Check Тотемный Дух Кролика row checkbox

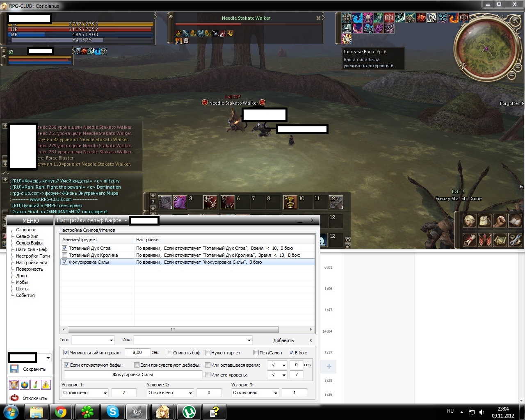pyautogui.click(x=64, y=255)
